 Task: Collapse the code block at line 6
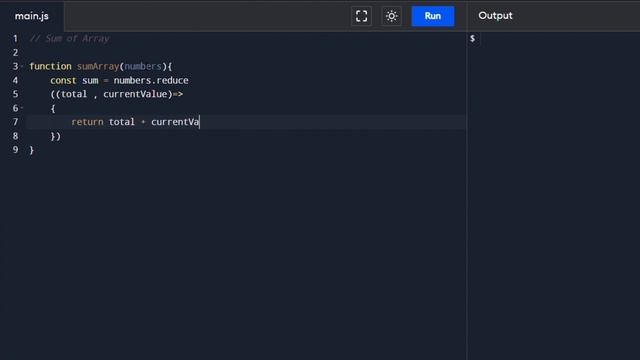[22, 108]
